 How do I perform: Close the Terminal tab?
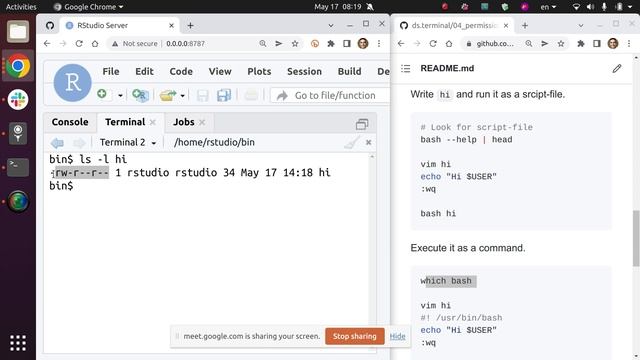(153, 122)
